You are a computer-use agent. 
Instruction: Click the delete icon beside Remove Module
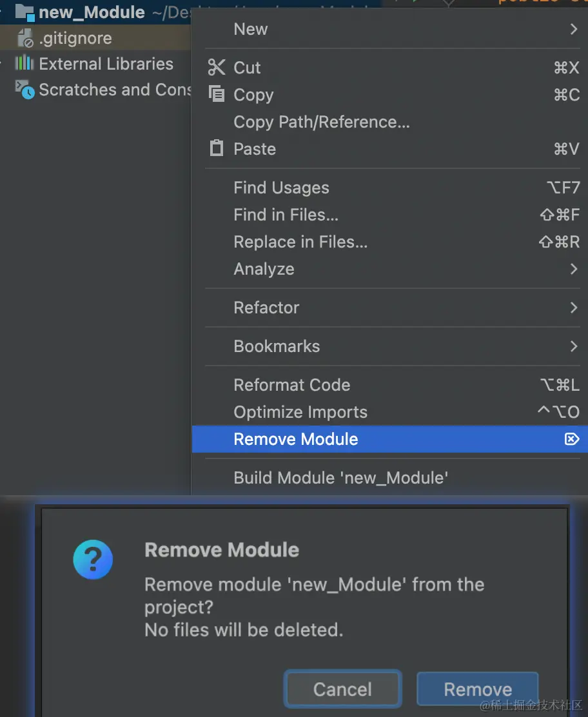point(571,439)
